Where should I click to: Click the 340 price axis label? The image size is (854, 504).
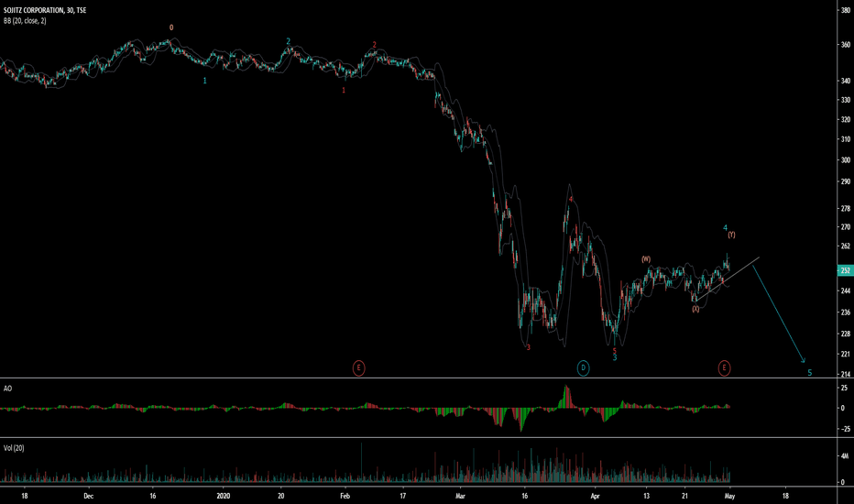click(845, 82)
